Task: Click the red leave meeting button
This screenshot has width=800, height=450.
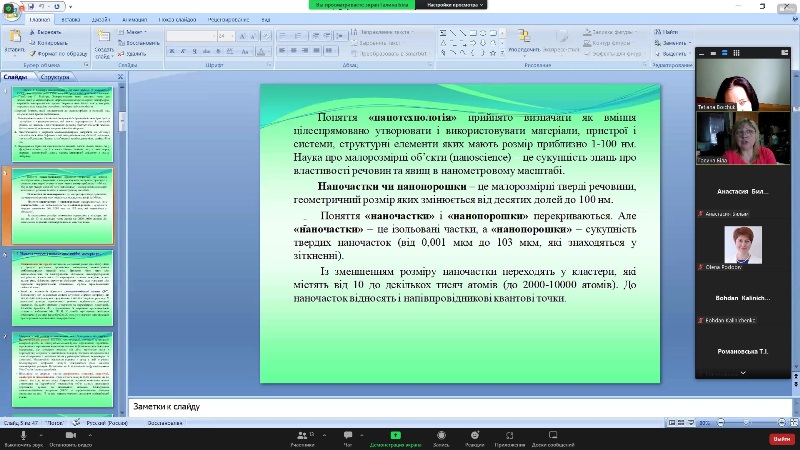Action: coord(780,438)
